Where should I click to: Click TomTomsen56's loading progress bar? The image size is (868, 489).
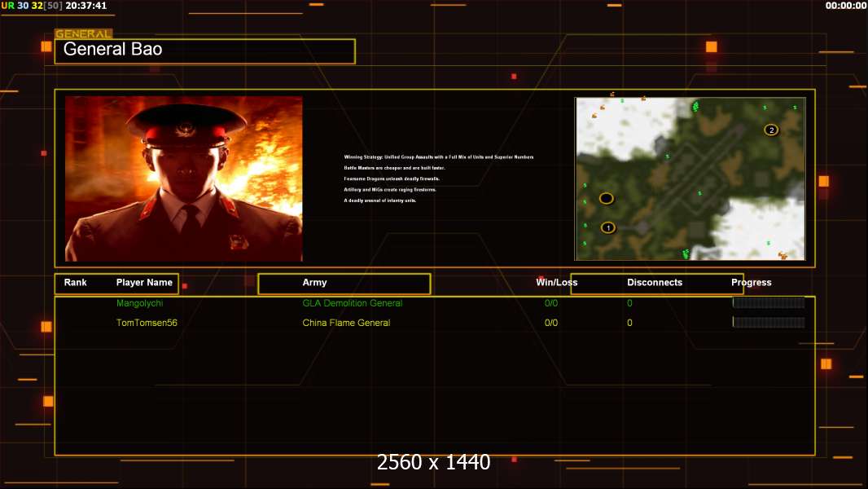point(769,322)
